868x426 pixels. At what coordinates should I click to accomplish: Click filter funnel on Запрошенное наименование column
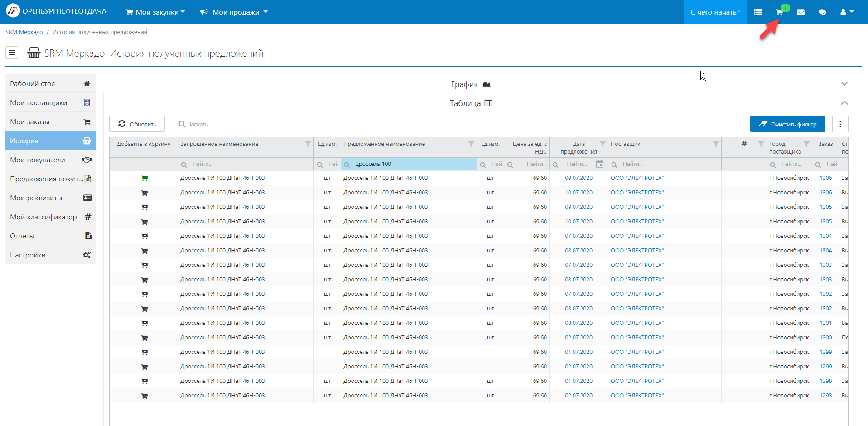click(308, 144)
